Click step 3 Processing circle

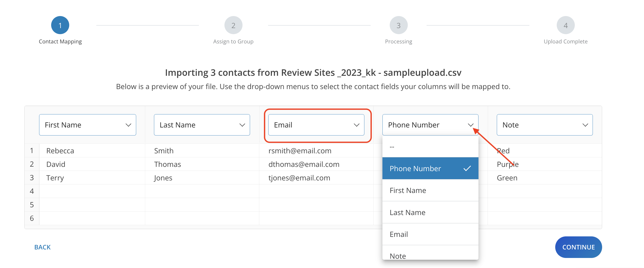pos(398,25)
